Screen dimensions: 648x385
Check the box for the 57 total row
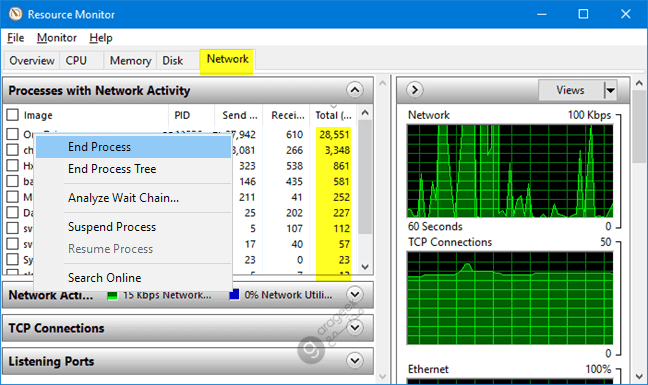tap(13, 244)
